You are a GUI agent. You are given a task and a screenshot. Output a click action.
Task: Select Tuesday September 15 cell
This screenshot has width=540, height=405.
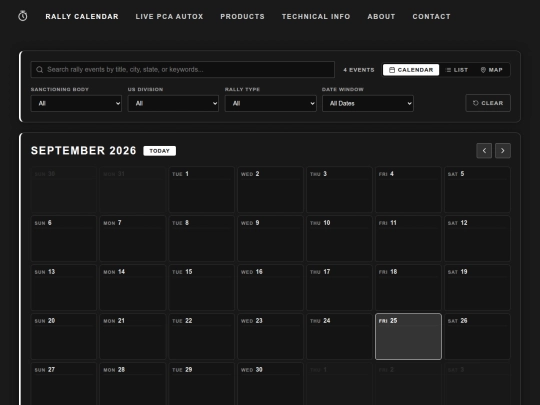[201, 288]
